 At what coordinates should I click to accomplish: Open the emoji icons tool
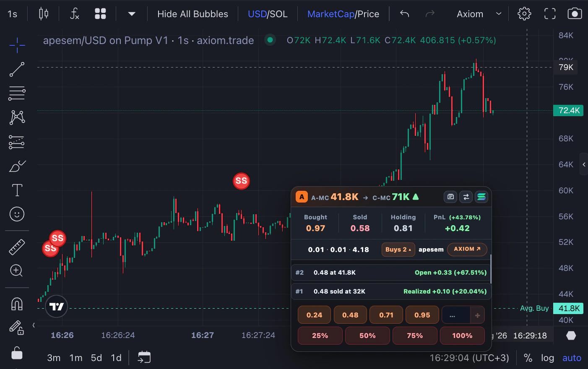click(x=17, y=214)
